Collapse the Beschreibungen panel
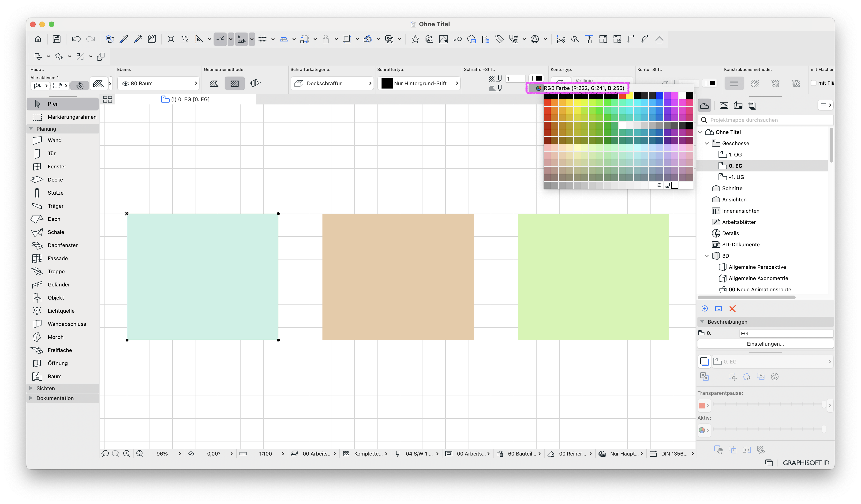861x504 pixels. (702, 322)
